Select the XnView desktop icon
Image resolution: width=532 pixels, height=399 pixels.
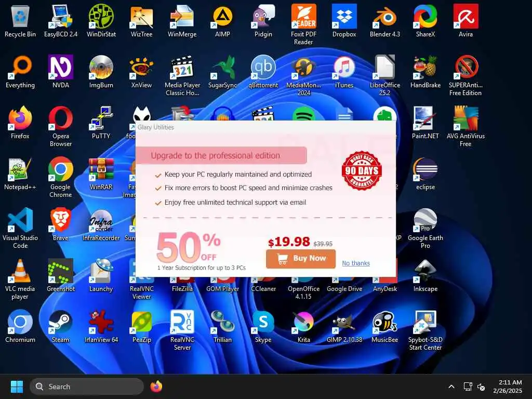coord(141,72)
